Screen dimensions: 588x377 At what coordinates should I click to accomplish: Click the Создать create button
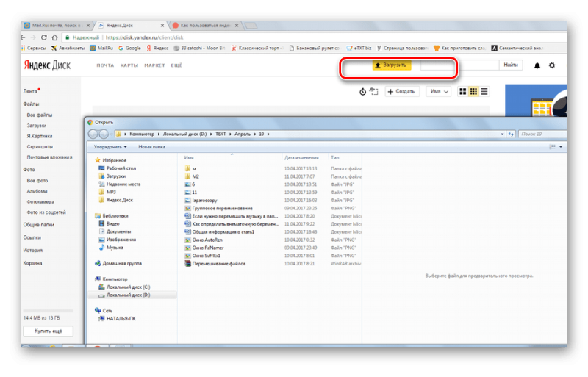point(402,92)
